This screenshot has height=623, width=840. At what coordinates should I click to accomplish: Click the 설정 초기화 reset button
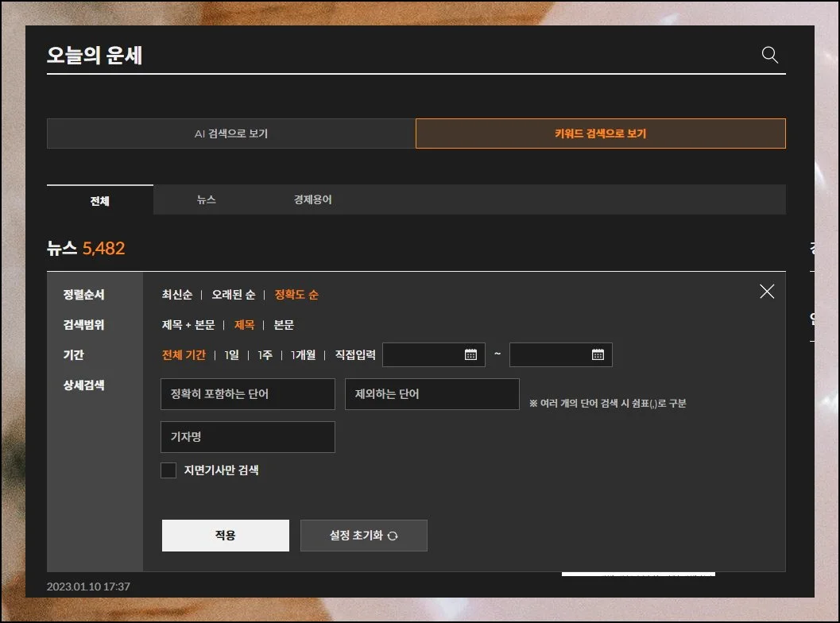pyautogui.click(x=363, y=536)
